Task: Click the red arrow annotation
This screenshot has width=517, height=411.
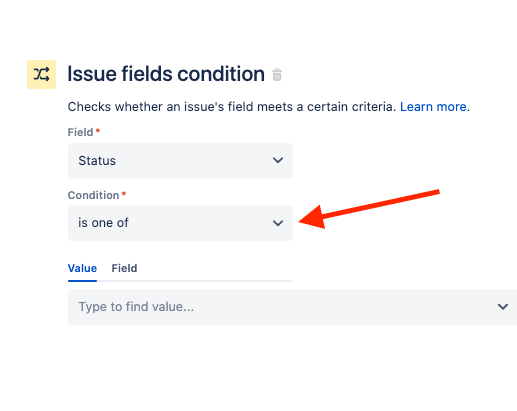Action: pos(369,209)
